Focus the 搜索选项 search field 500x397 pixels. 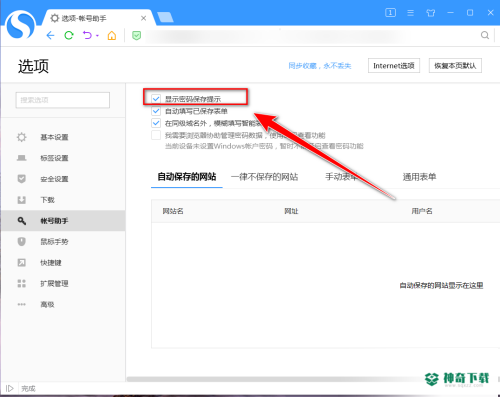[x=63, y=100]
